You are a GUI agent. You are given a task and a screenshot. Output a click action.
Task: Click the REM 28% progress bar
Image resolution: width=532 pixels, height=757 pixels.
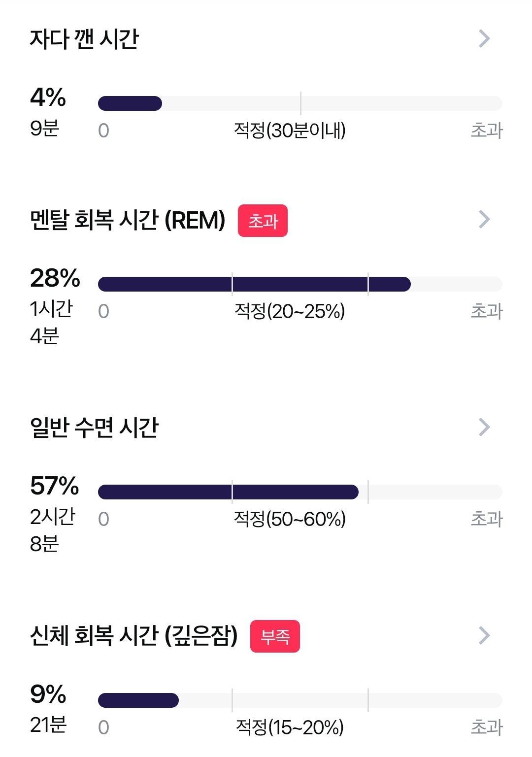(300, 284)
